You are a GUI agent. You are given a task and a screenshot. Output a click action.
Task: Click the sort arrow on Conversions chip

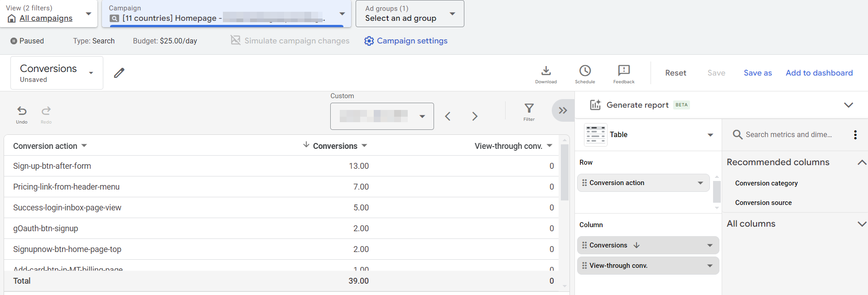point(637,245)
